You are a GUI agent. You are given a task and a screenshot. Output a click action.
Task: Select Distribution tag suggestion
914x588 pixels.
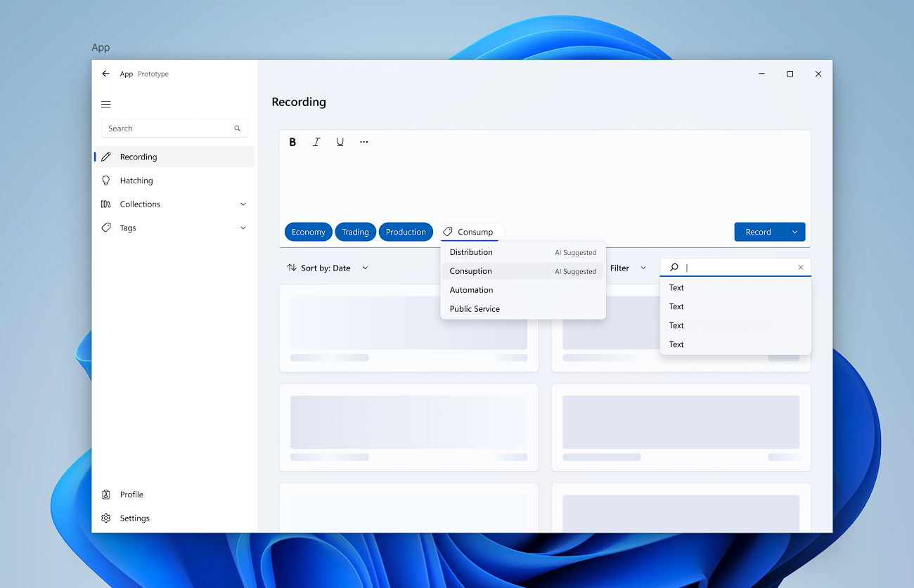(523, 252)
